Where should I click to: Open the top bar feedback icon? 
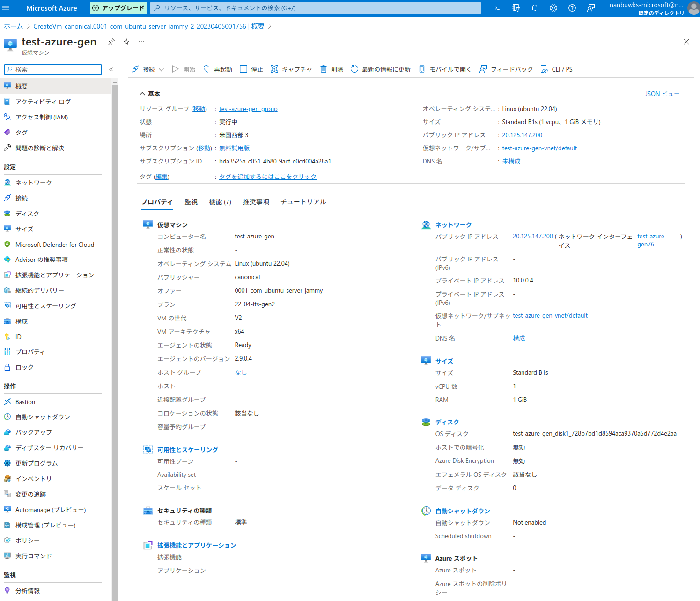[591, 8]
